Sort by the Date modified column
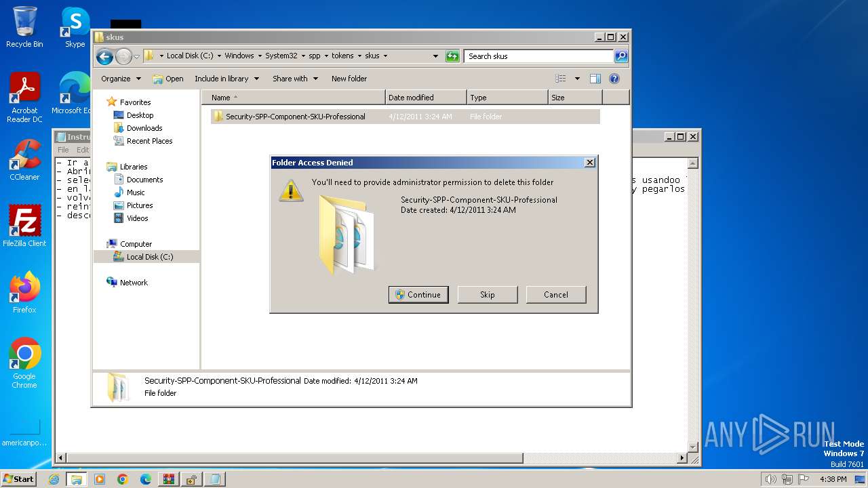 [426, 98]
